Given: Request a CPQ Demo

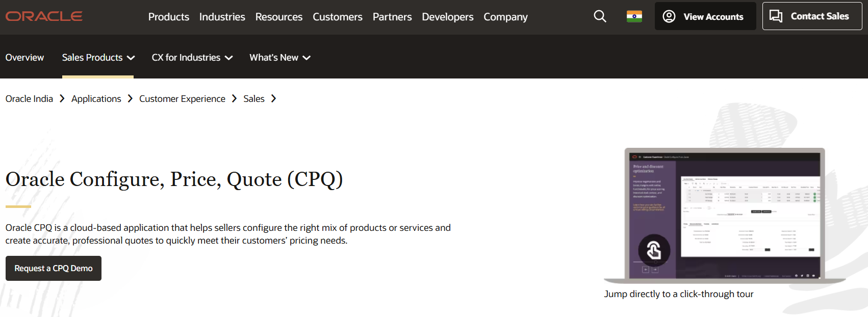Looking at the screenshot, I should [54, 268].
